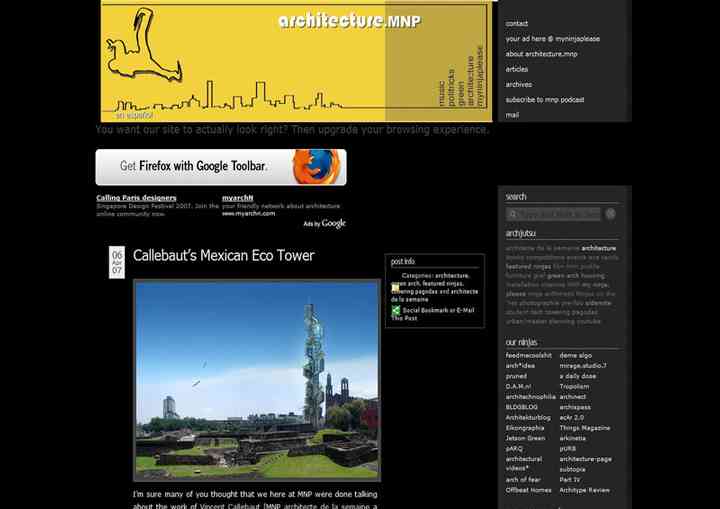Click highlighted 'architecture' tag in archjutsu
The image size is (720, 509).
click(x=598, y=248)
